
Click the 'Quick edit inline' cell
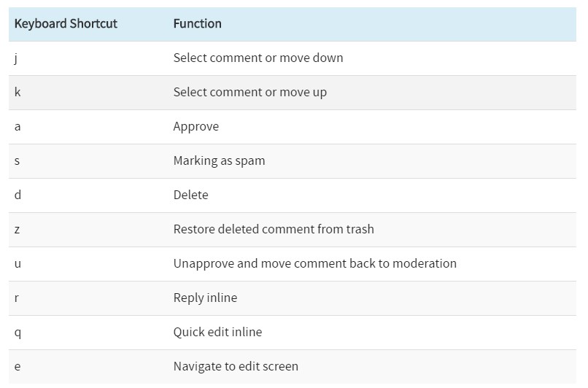coord(217,332)
